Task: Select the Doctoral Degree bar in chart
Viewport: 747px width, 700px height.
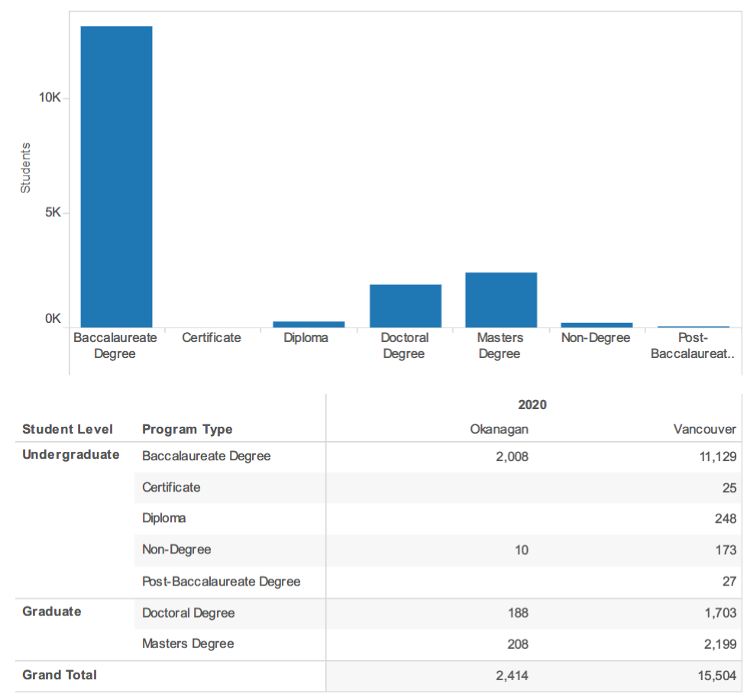Action: (406, 305)
